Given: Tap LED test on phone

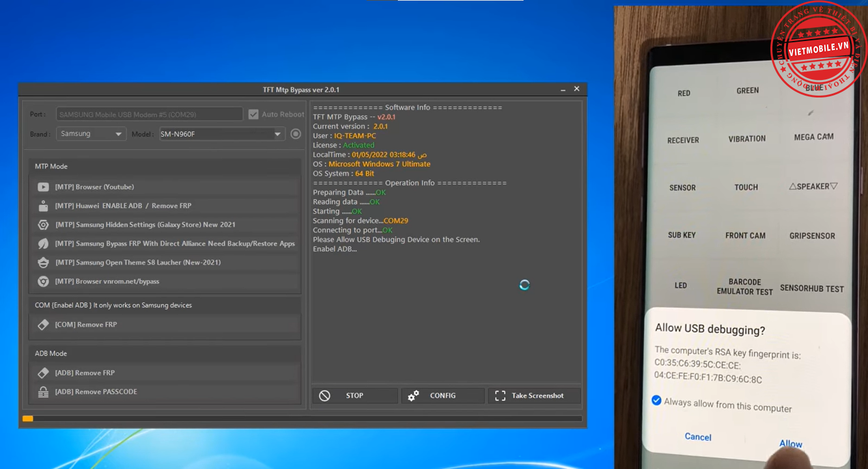Looking at the screenshot, I should (x=680, y=286).
